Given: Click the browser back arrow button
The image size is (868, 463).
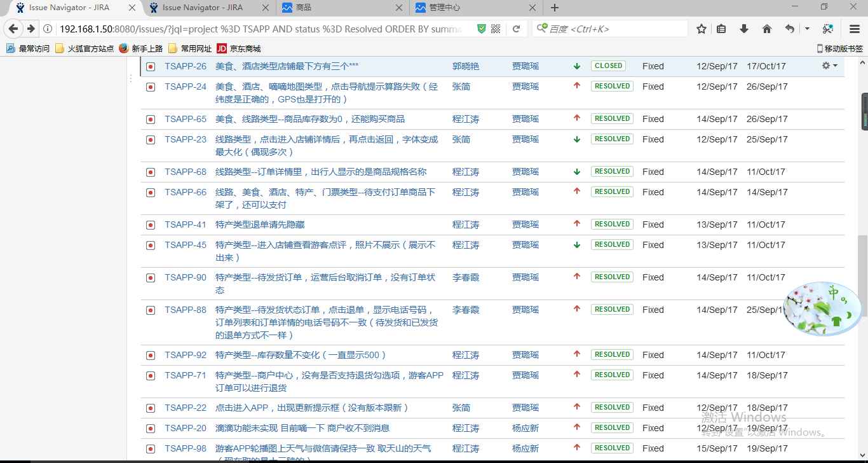Looking at the screenshot, I should [13, 29].
